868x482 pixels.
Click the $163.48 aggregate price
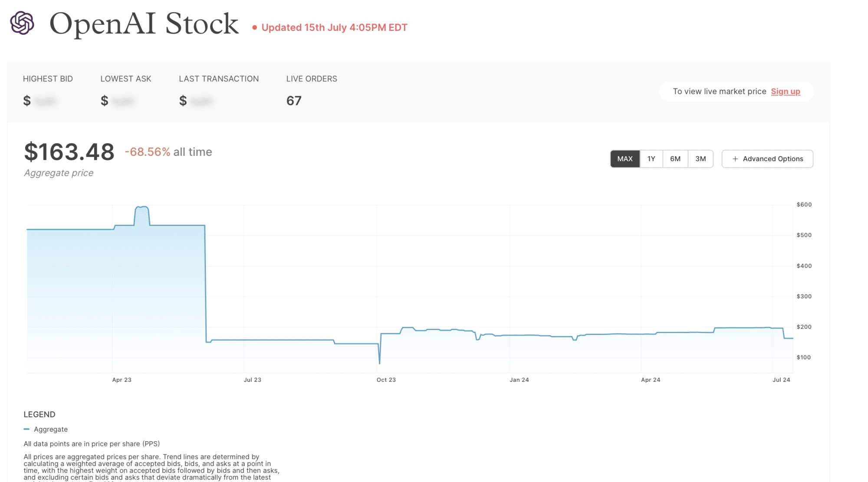click(69, 152)
